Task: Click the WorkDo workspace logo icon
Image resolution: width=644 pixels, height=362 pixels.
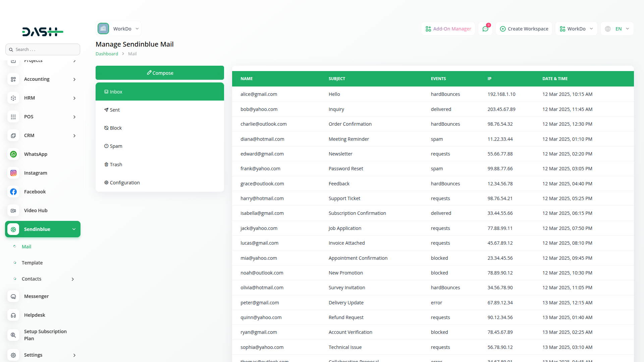Action: pyautogui.click(x=103, y=29)
